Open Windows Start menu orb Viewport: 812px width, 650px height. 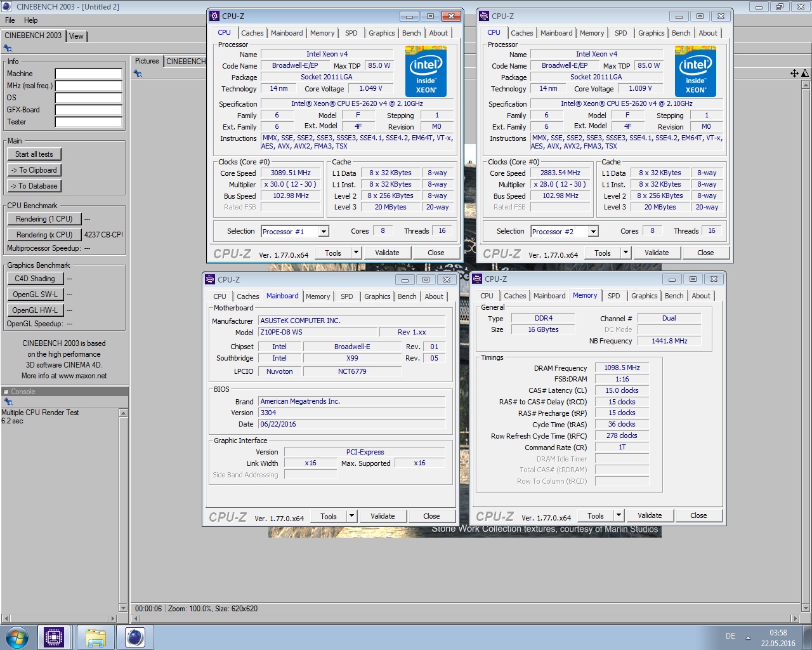tap(17, 637)
